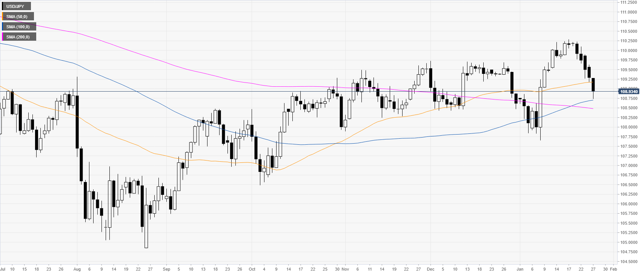This screenshot has height=274, width=644.
Task: Click the orange SMA 50 color marker
Action: 2,17
